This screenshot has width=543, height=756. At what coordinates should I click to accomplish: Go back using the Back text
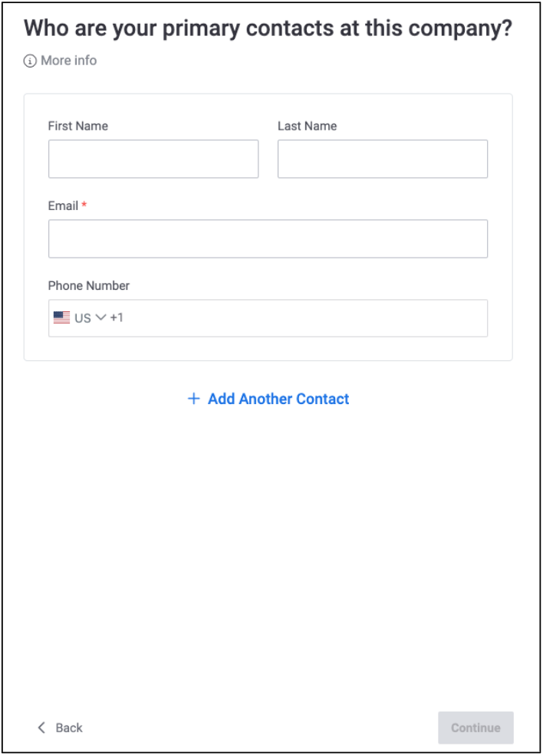(69, 728)
